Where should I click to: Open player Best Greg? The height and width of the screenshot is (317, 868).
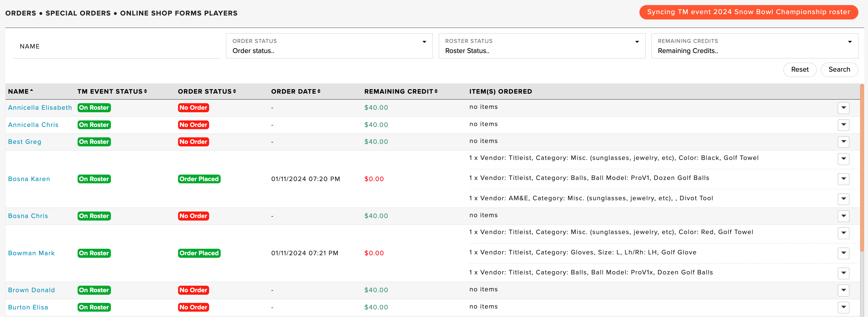click(25, 142)
